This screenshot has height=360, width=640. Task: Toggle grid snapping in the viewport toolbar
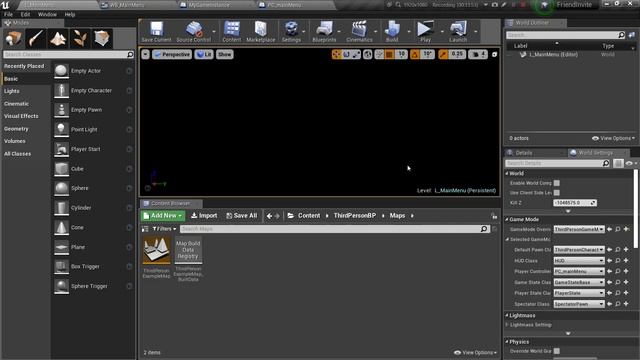389,54
